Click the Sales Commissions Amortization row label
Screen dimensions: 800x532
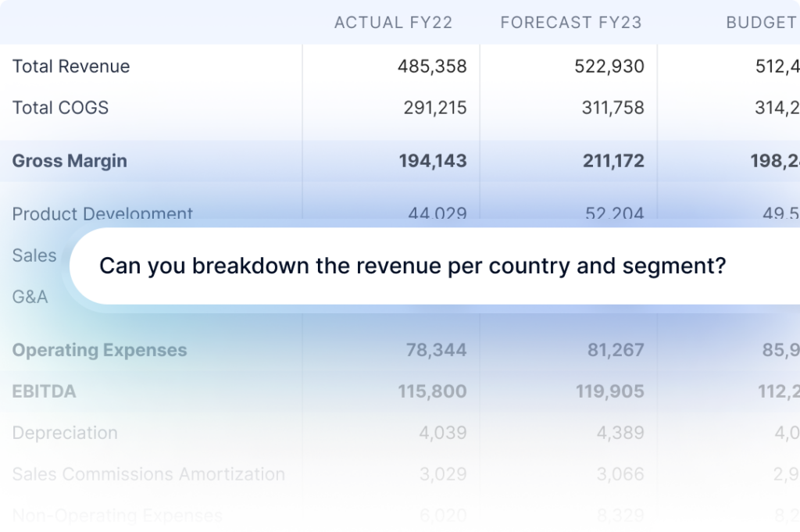coord(148,474)
